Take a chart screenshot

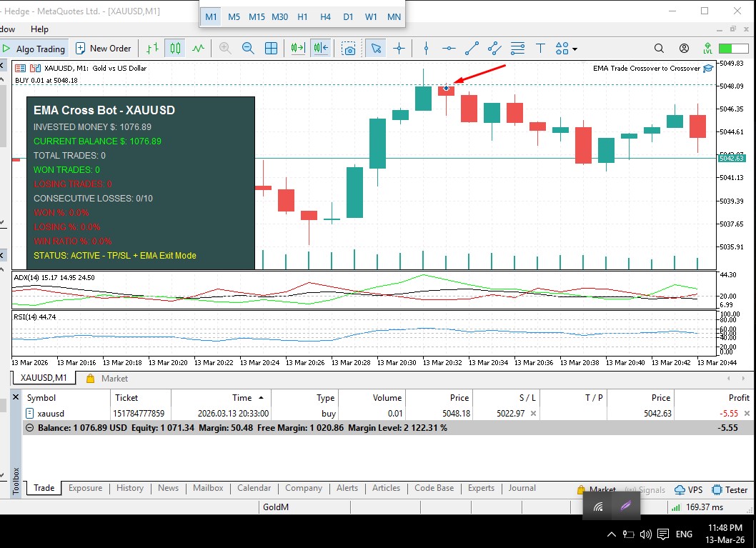point(348,49)
